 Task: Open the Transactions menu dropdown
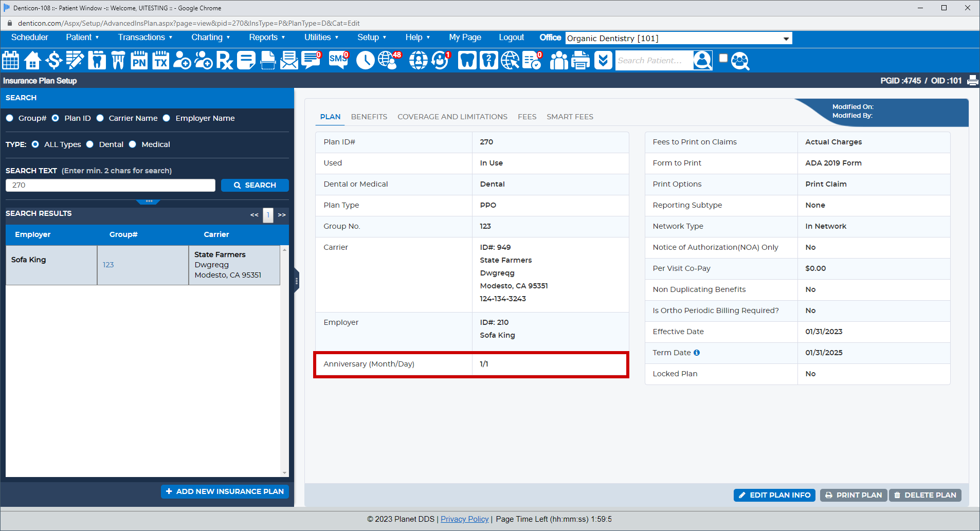tap(145, 38)
